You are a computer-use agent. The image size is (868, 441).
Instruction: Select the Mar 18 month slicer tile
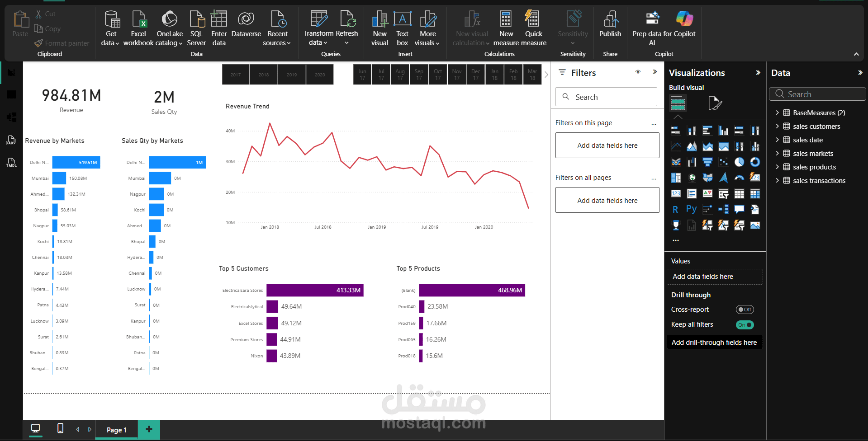pos(532,75)
